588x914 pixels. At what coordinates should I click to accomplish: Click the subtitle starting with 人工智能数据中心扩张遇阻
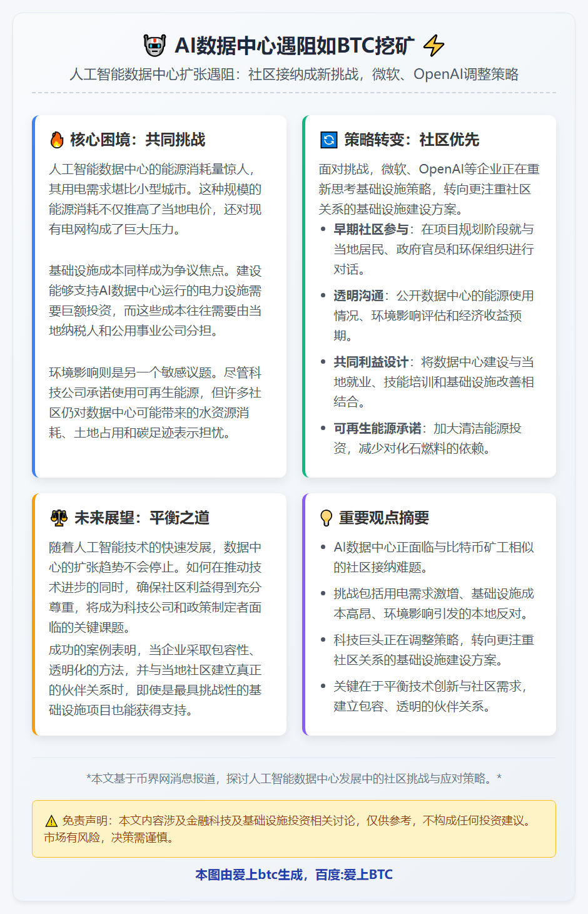click(x=294, y=74)
